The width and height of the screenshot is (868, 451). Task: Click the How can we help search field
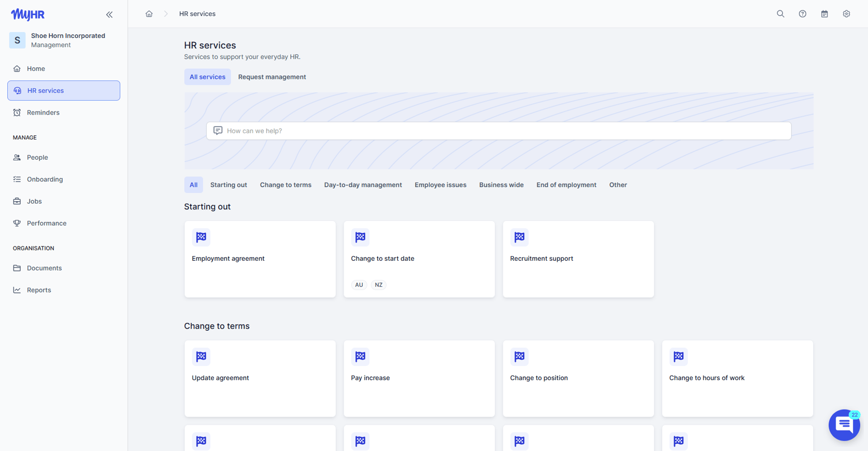click(499, 131)
